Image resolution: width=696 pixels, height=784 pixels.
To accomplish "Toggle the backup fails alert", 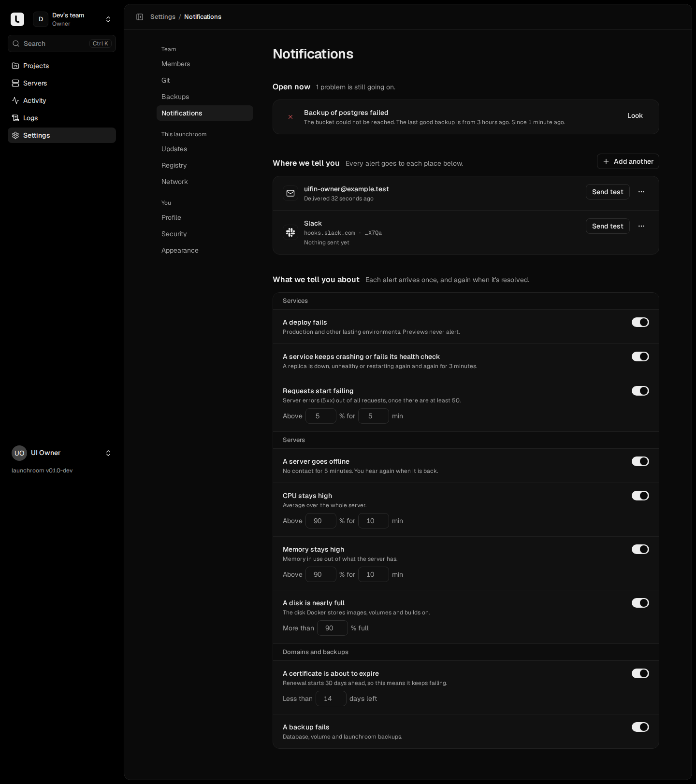I will point(640,727).
